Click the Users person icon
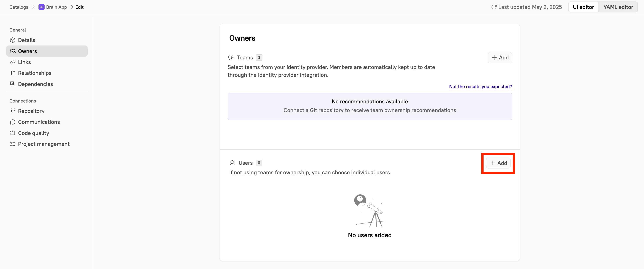The image size is (644, 269). tap(232, 163)
